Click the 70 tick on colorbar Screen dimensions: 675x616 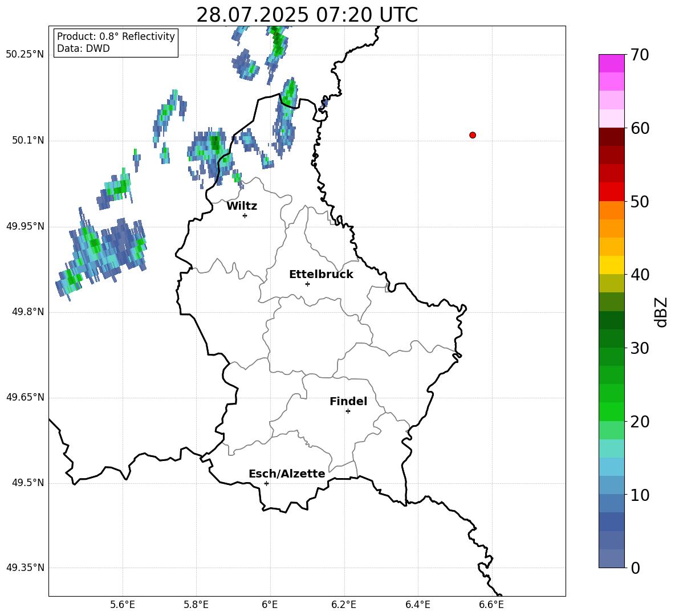[x=640, y=55]
